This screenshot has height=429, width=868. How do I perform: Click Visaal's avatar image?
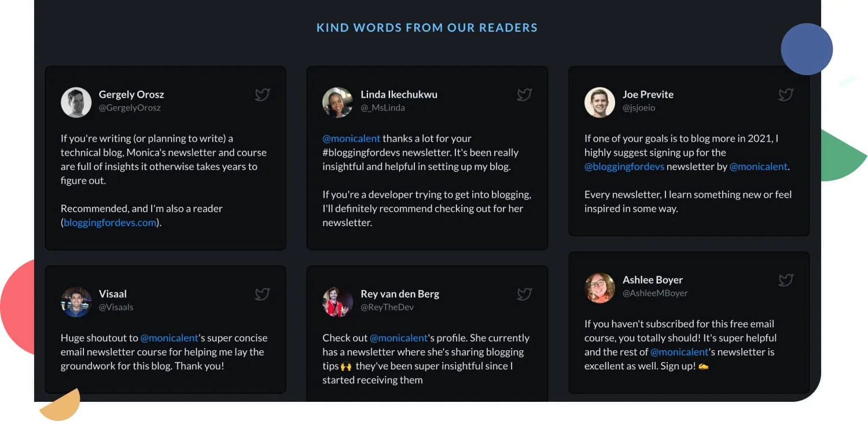click(76, 301)
